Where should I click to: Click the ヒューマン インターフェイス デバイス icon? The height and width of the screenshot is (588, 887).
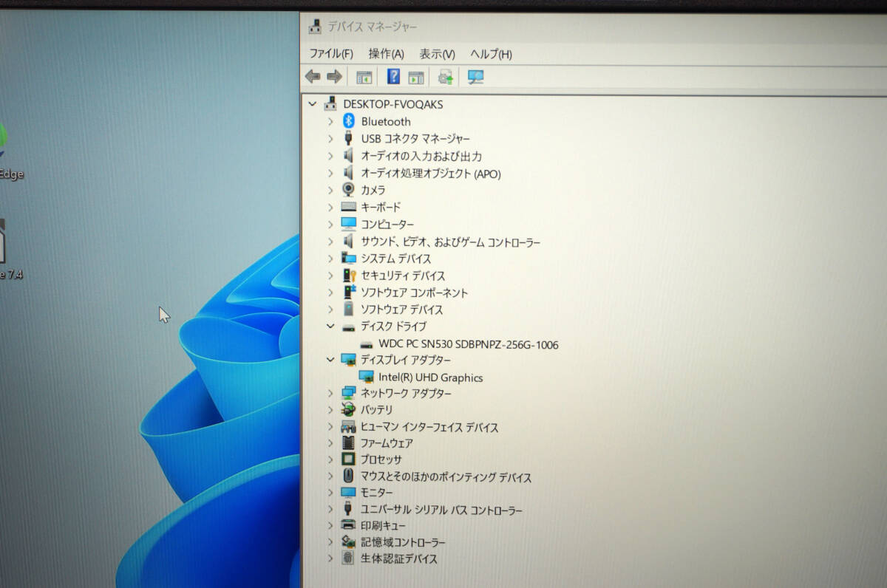pos(349,427)
